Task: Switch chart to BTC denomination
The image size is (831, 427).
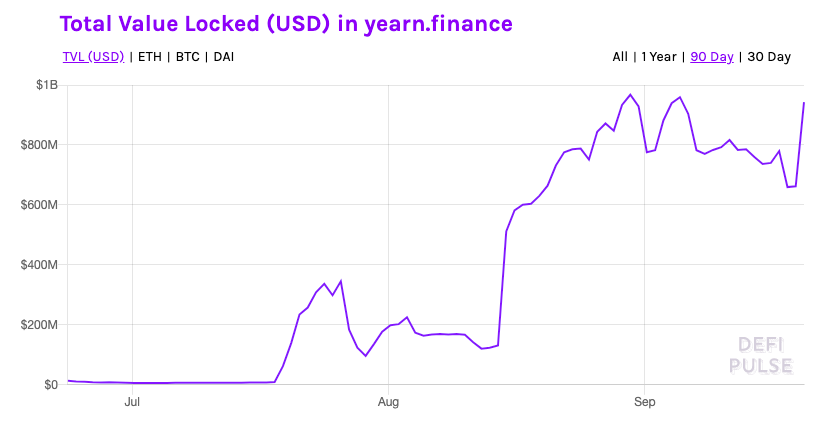Action: [187, 57]
